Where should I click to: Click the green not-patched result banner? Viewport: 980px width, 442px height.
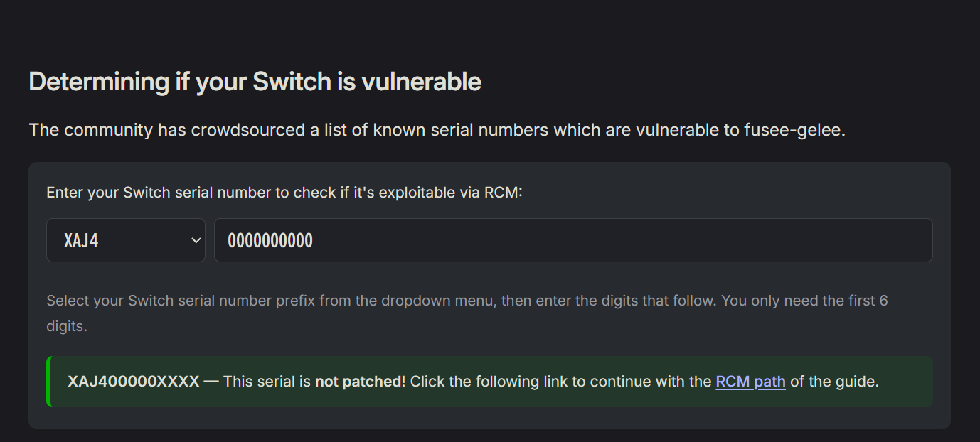[489, 382]
